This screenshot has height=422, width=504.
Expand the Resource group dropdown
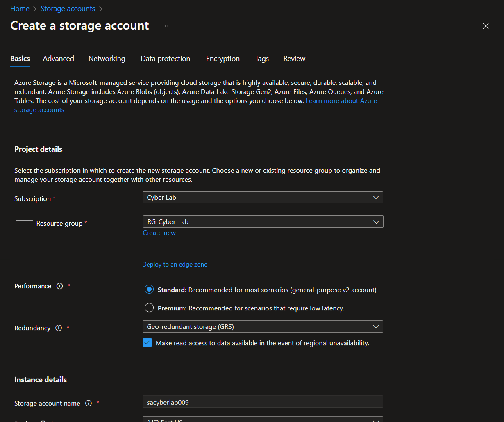coord(263,221)
